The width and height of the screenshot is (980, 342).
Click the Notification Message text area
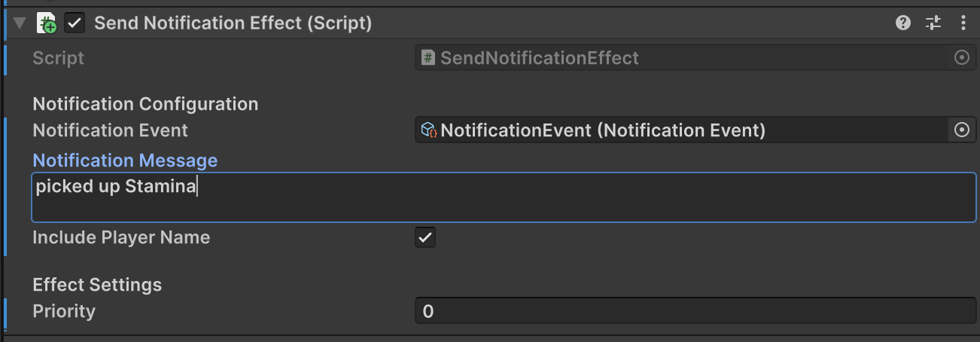pos(503,198)
